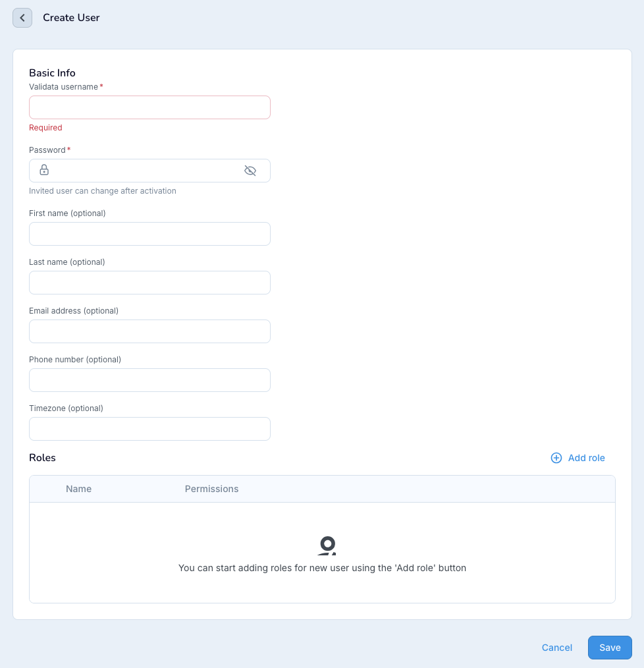The image size is (644, 668).
Task: Click the Name column header
Action: (78, 489)
